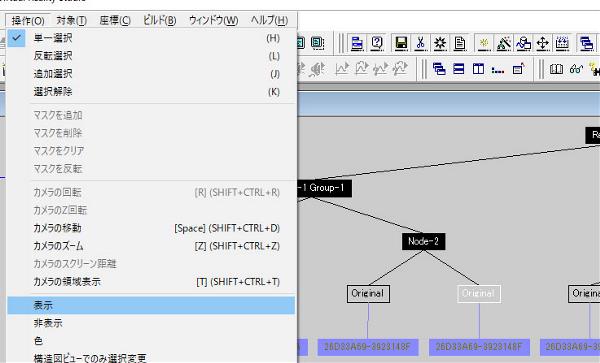
Task: Click the scissors cut icon
Action: pos(421,43)
